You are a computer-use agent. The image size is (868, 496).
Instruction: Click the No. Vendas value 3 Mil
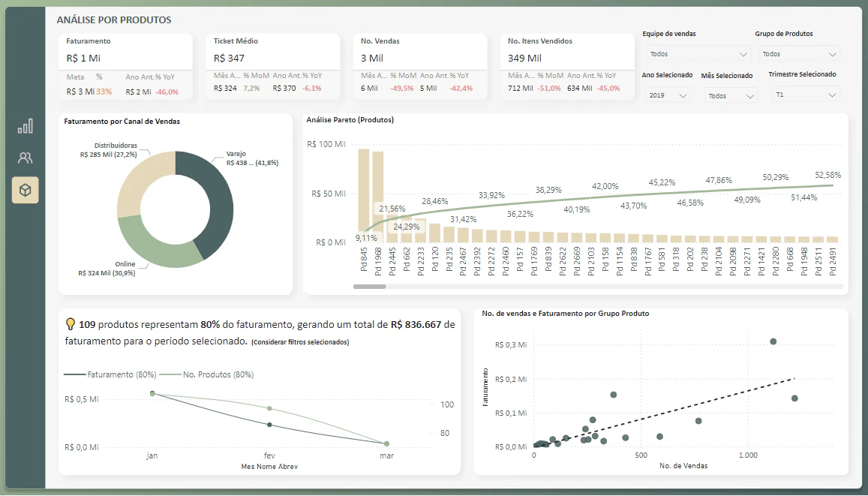(372, 58)
